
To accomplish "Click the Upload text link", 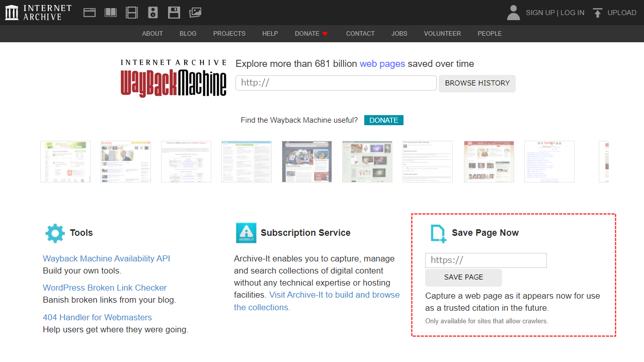I will click(622, 13).
